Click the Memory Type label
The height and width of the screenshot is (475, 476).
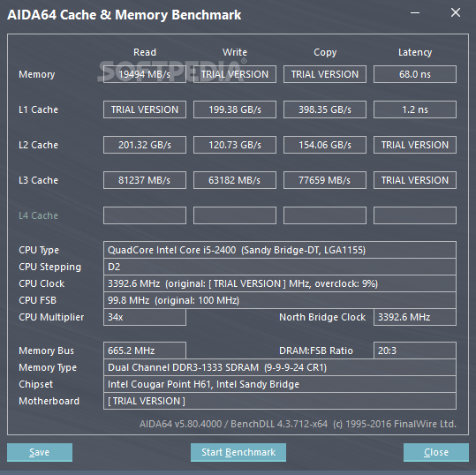click(48, 368)
